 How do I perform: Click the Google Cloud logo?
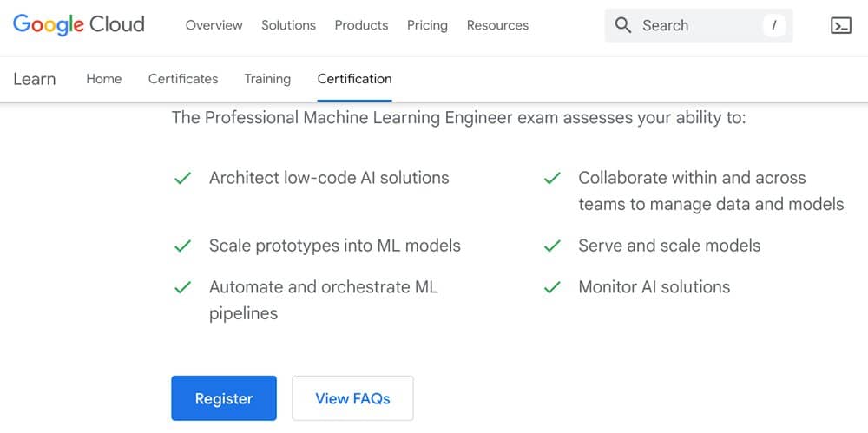(x=79, y=25)
